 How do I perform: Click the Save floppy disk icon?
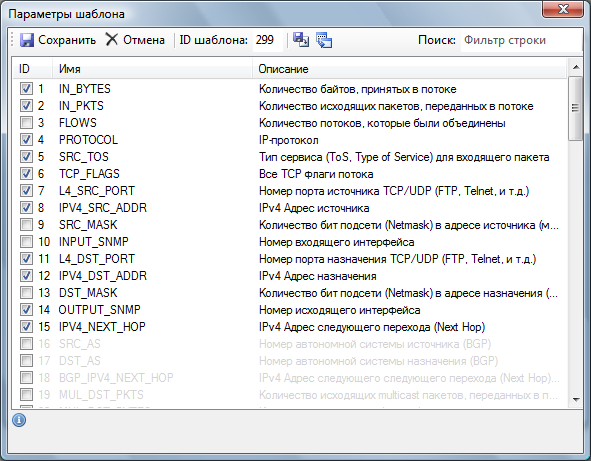(x=27, y=40)
